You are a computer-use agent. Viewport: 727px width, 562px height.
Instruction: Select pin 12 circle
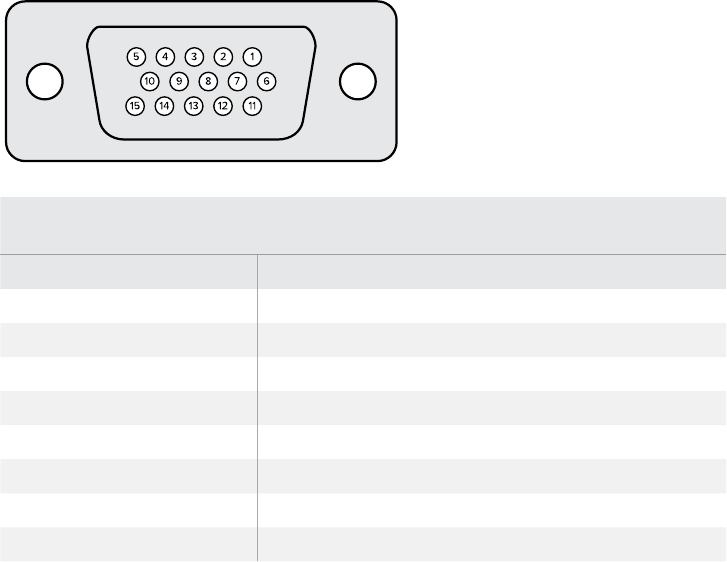(x=223, y=106)
